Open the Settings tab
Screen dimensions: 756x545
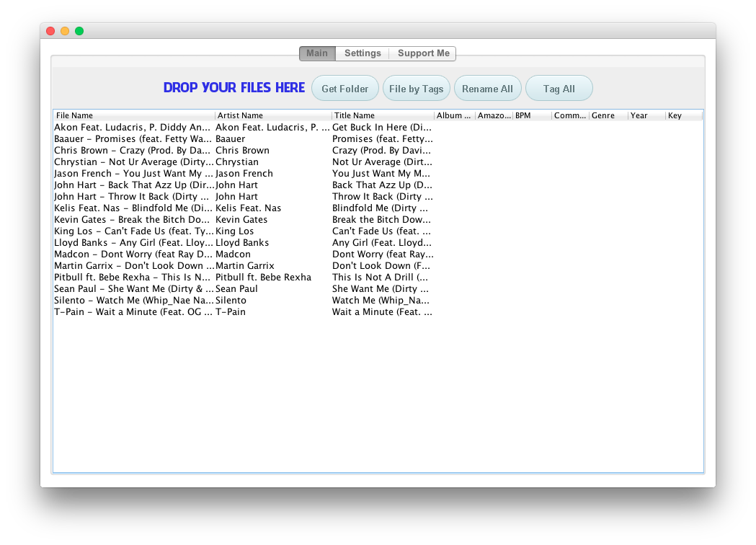363,53
